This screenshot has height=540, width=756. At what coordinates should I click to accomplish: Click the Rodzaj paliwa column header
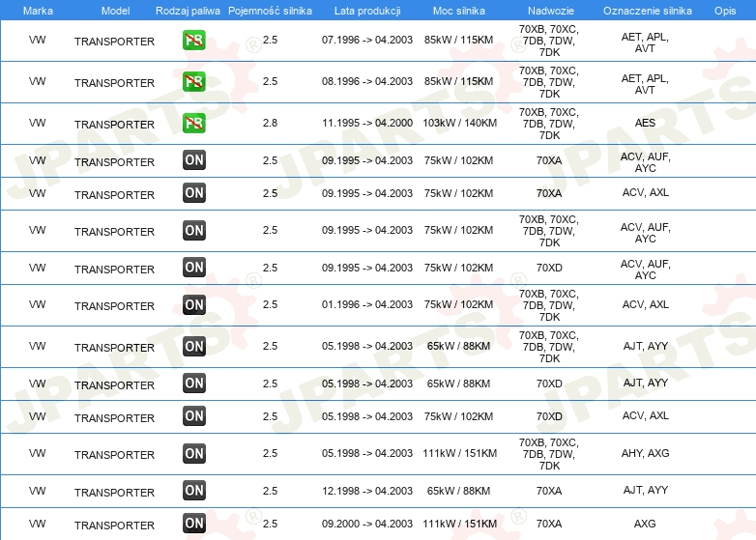click(x=188, y=11)
